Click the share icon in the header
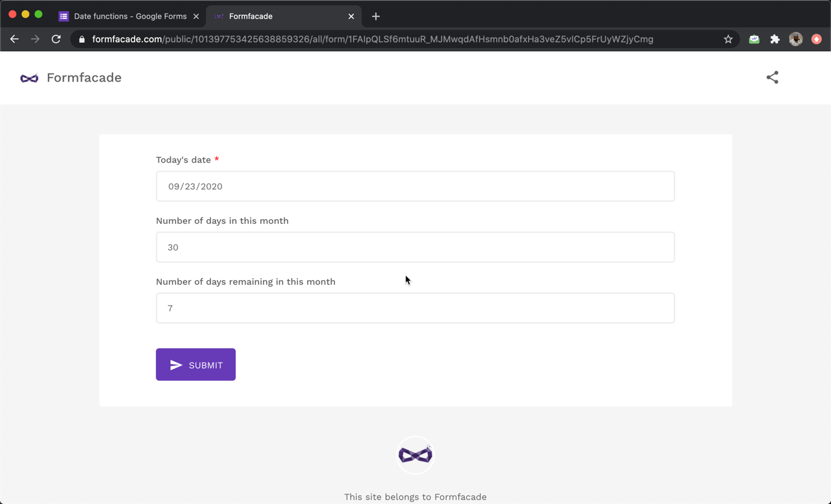This screenshot has height=504, width=831. (x=772, y=78)
